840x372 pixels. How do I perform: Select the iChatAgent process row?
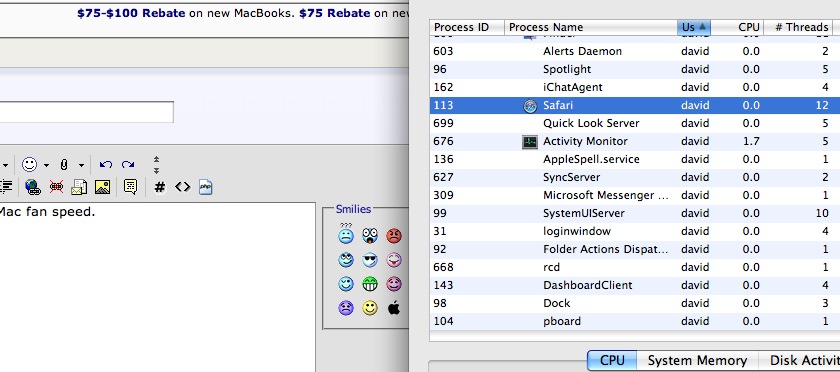635,87
